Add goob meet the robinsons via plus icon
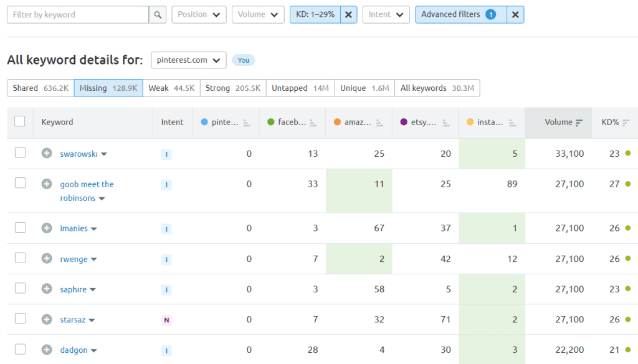 [x=47, y=184]
